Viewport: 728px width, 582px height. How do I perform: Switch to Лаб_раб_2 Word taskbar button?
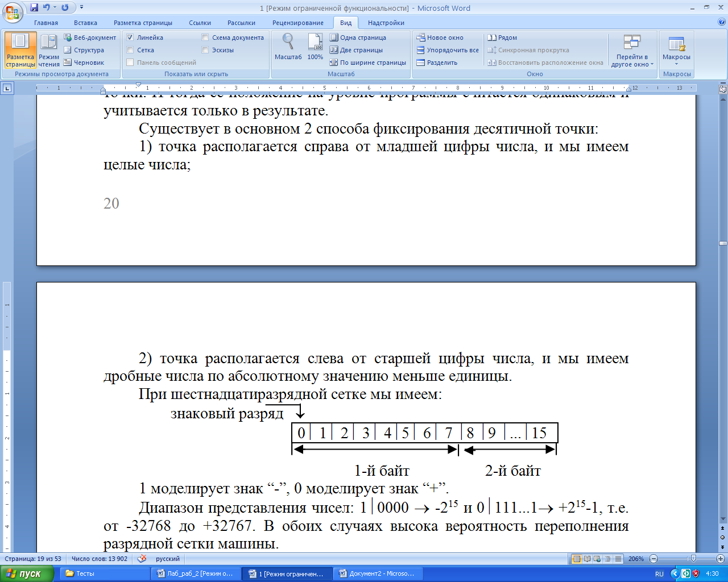click(196, 573)
